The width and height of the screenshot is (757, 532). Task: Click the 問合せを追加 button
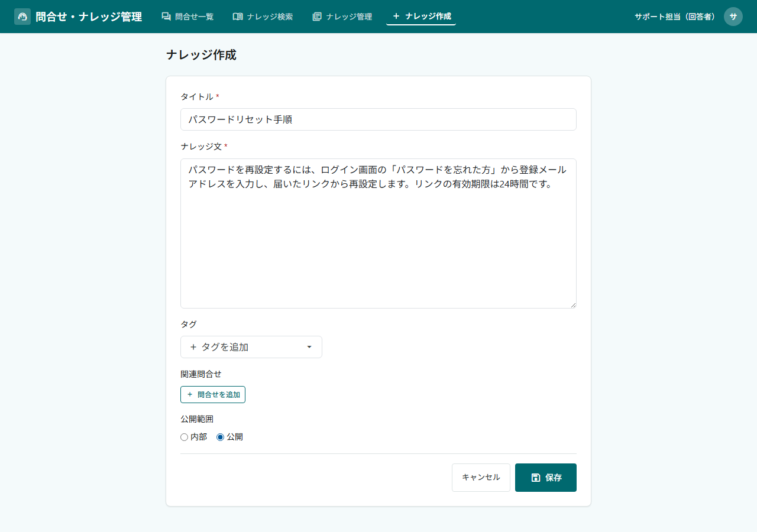coord(213,394)
